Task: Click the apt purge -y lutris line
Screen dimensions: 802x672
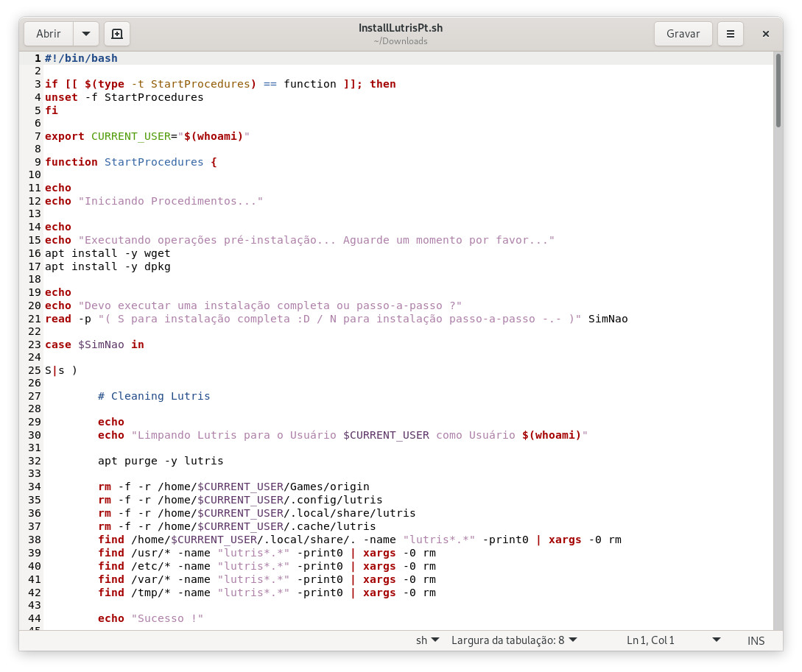Action: (x=161, y=461)
